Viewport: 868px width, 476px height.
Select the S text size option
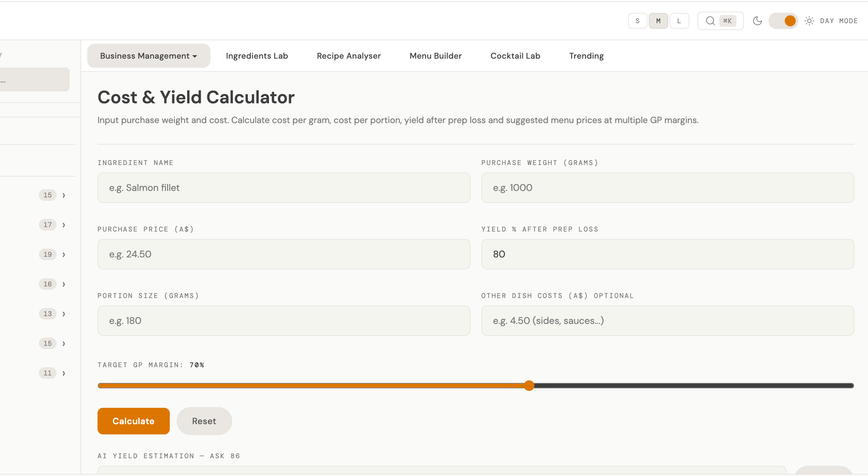pyautogui.click(x=637, y=21)
